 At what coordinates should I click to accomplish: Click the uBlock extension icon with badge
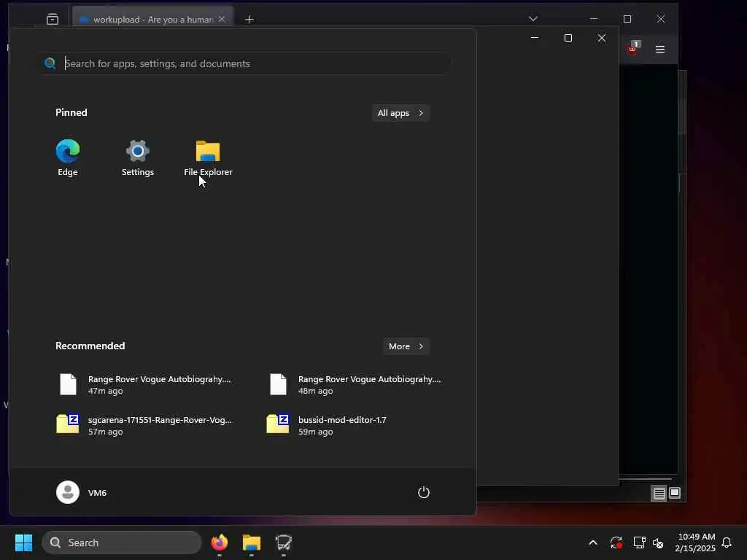634,48
